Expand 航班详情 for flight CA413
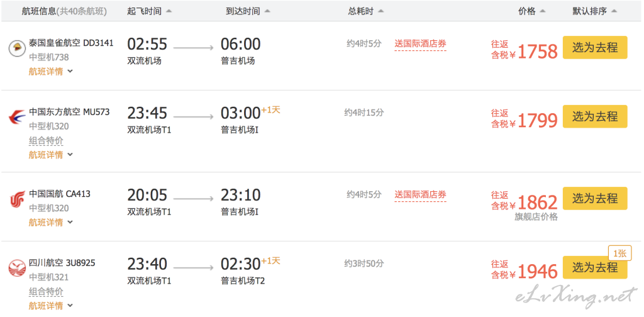 tap(50, 223)
